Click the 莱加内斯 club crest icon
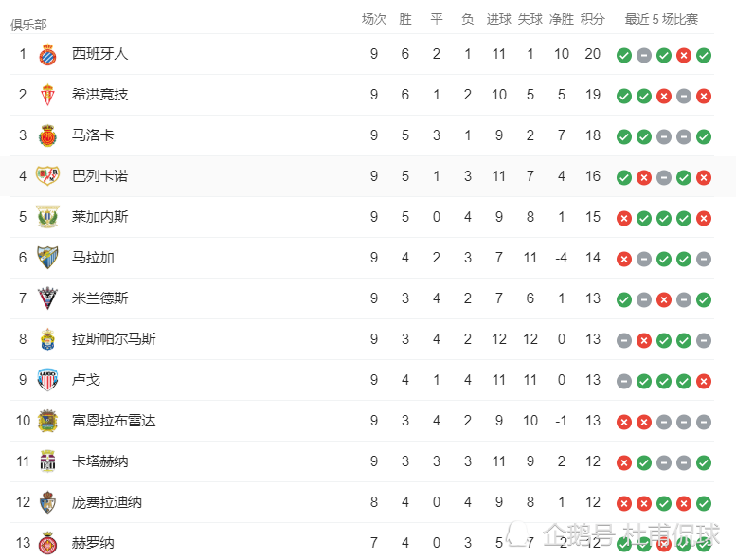 47,217
